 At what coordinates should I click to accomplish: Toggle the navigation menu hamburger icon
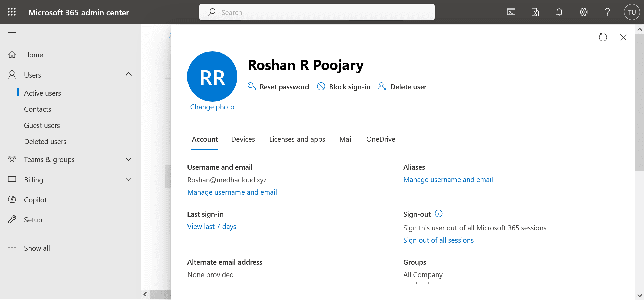12,34
